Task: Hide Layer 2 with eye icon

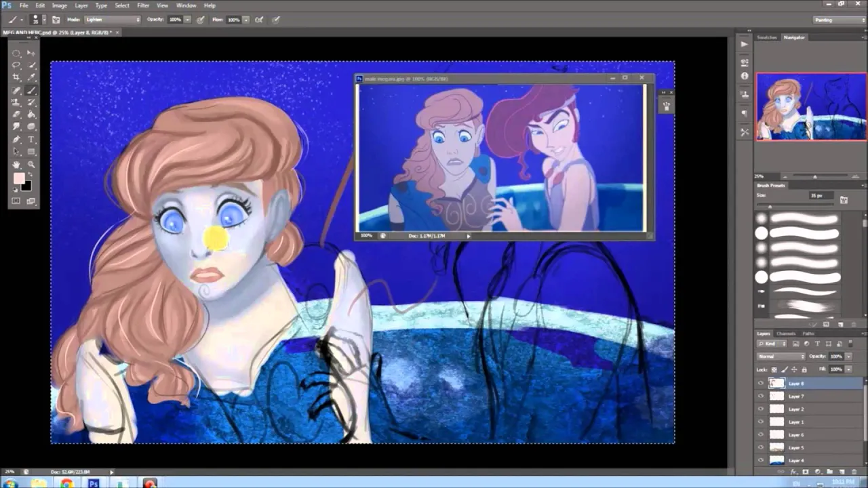Action: click(761, 409)
